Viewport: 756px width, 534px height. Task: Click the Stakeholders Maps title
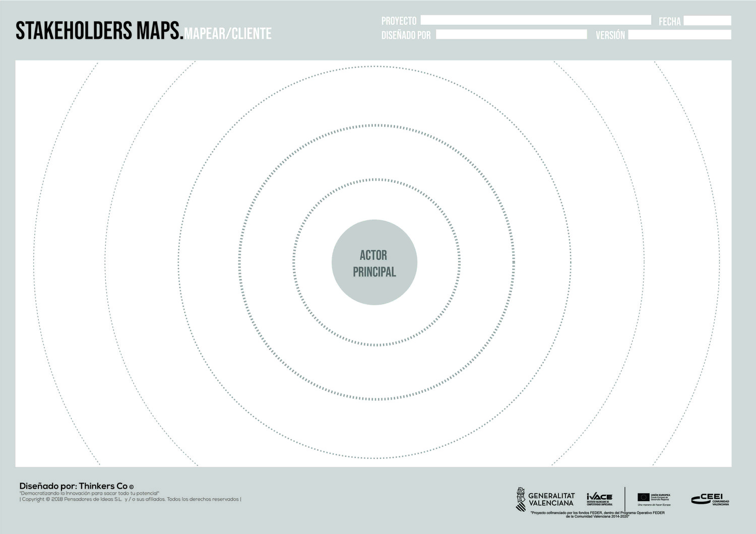(x=99, y=31)
